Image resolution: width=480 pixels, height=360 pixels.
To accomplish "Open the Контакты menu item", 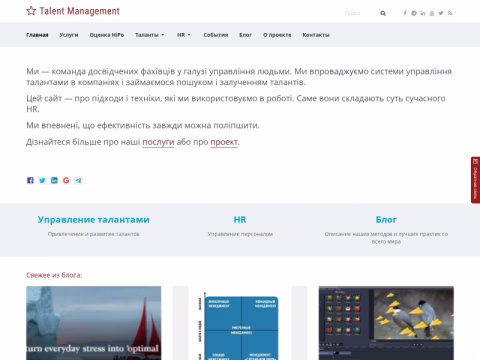I will click(x=316, y=35).
